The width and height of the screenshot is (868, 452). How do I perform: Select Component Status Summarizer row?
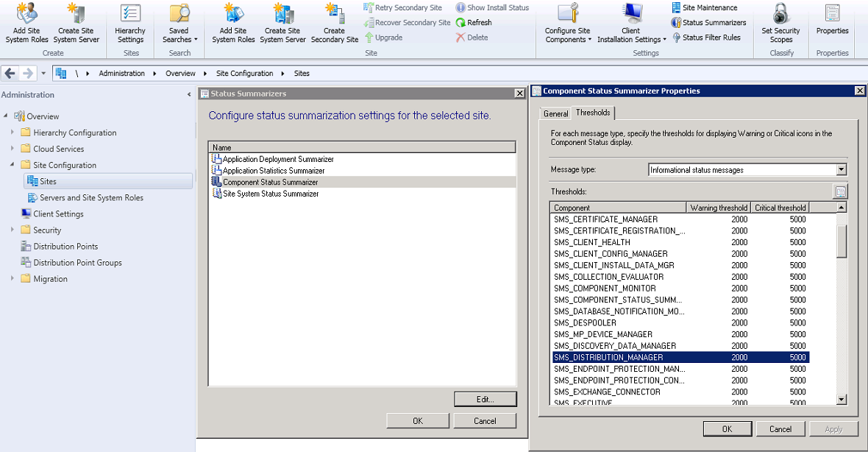[363, 182]
